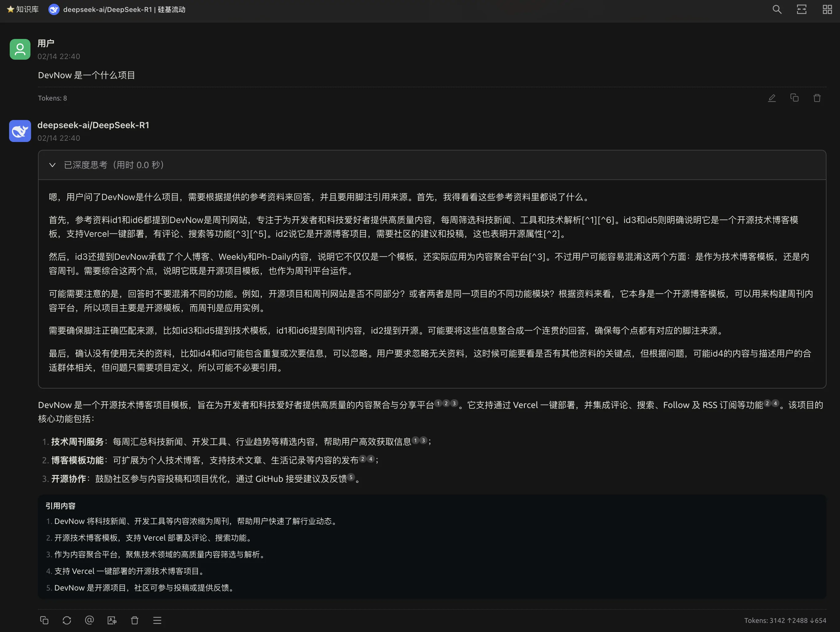
Task: Click the @ mention model icon
Action: (89, 620)
